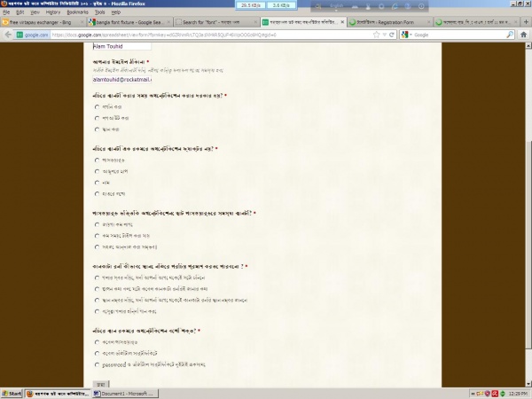Click the yellow tray icon beside the expand arrows

point(480,394)
